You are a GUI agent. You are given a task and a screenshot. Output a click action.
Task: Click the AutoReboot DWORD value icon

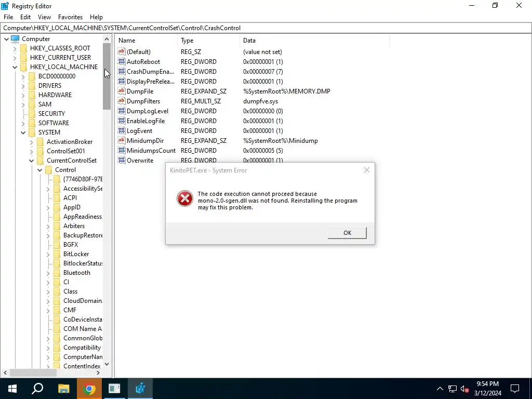pyautogui.click(x=122, y=61)
